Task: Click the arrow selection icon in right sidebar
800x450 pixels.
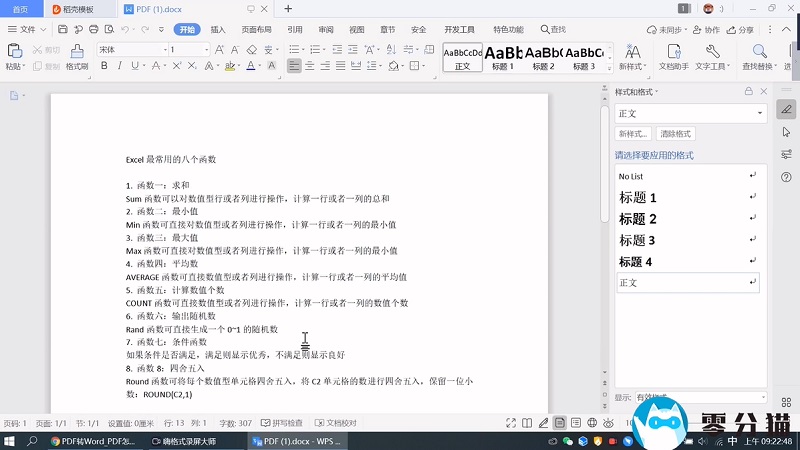Action: 787,131
